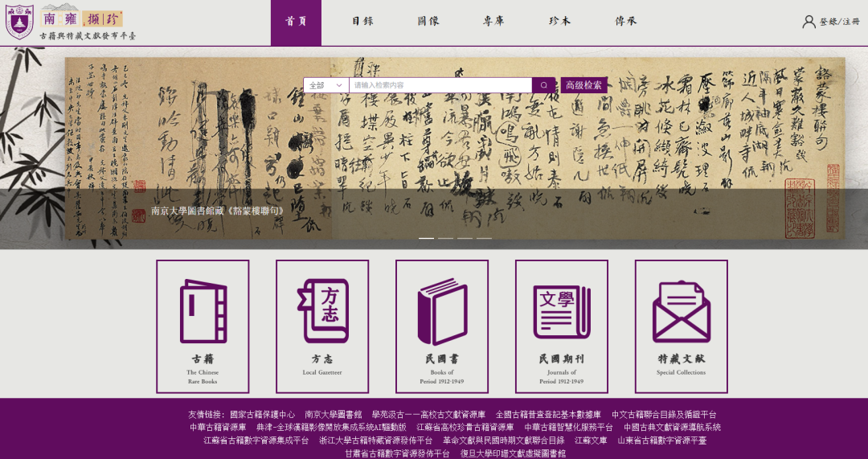Select the first carousel indicator dash
868x459 pixels.
[x=426, y=238]
